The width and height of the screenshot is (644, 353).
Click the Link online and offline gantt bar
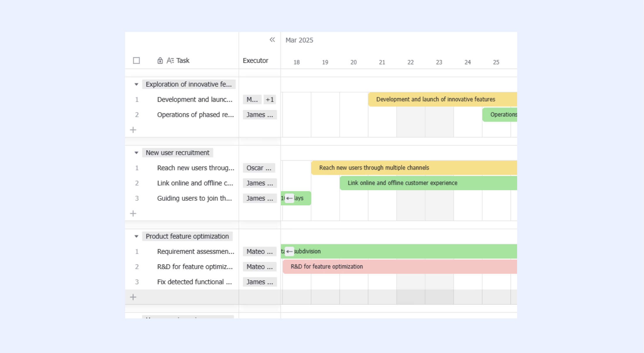coord(428,183)
